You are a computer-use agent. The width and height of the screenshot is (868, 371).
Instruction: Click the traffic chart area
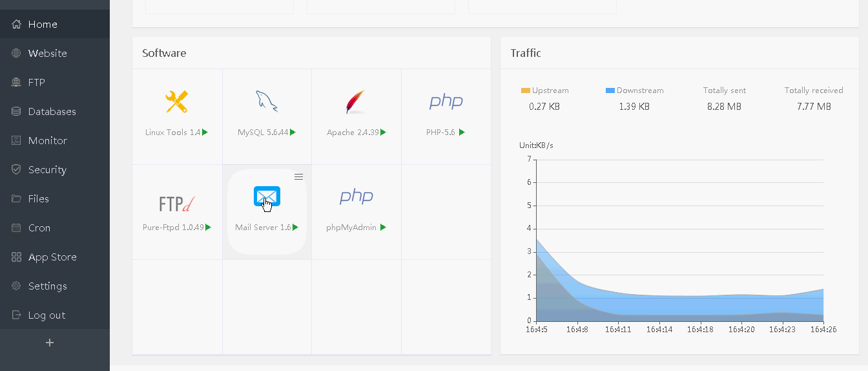pos(678,259)
